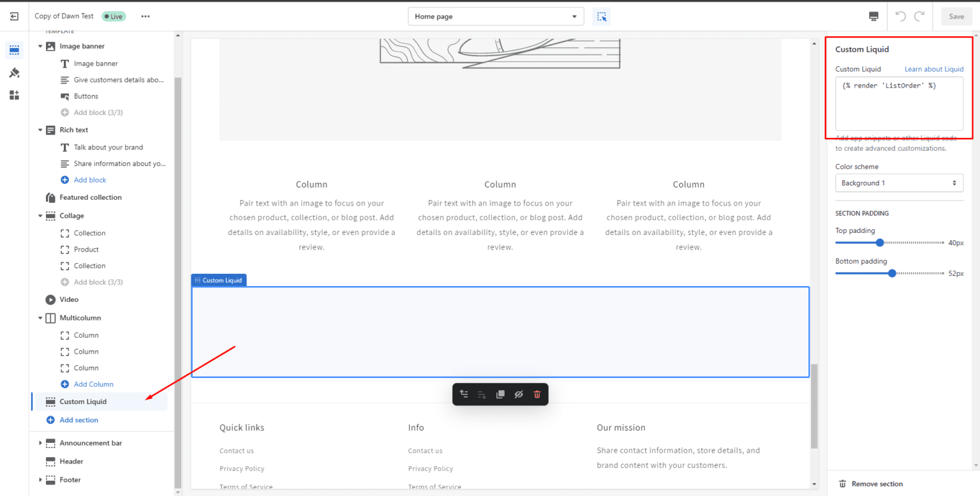Collapse the Rich text section
980x496 pixels.
(x=40, y=130)
